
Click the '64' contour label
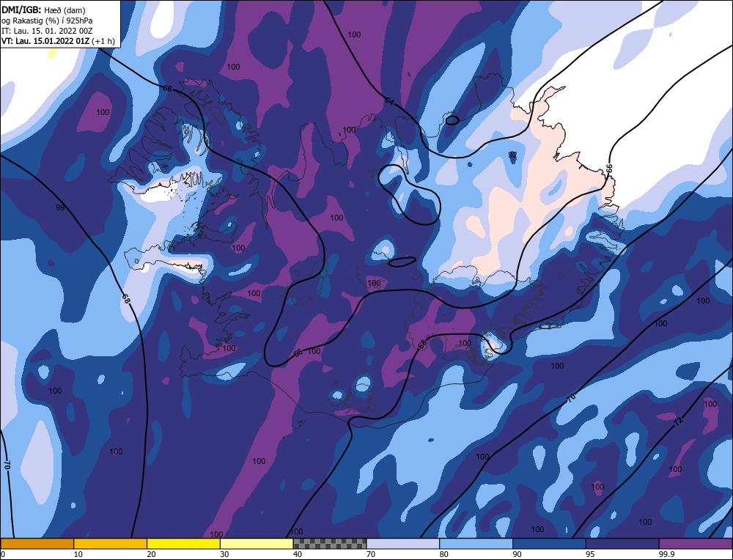390,100
